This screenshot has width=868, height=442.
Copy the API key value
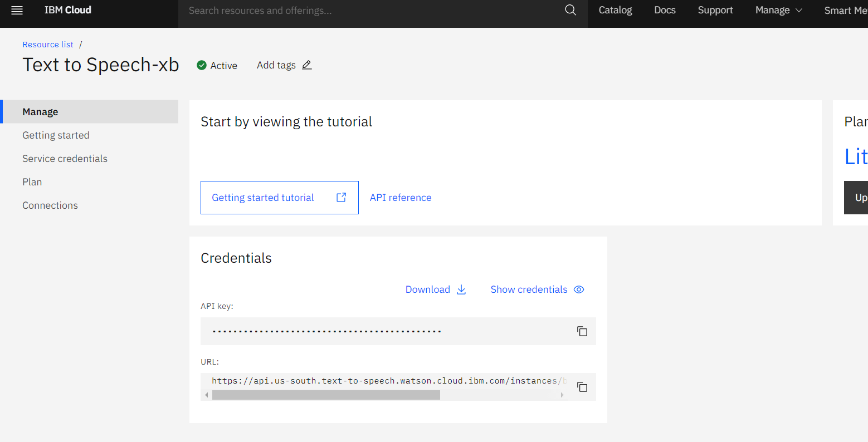(582, 331)
